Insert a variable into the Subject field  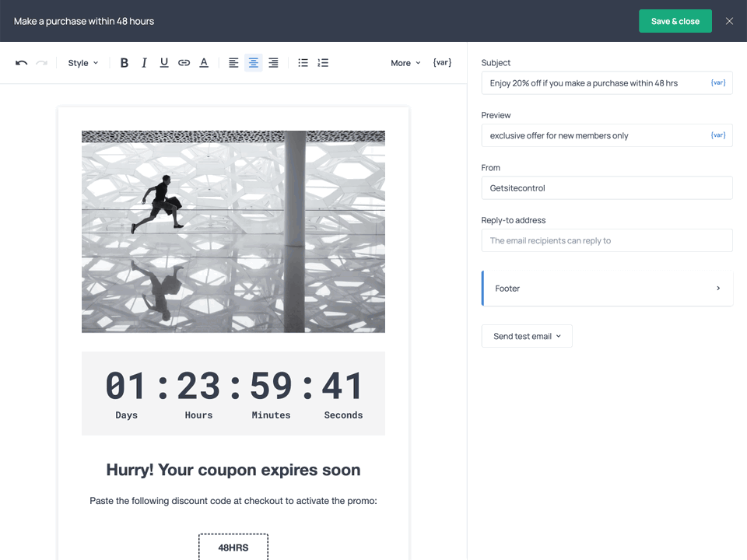[x=717, y=82]
